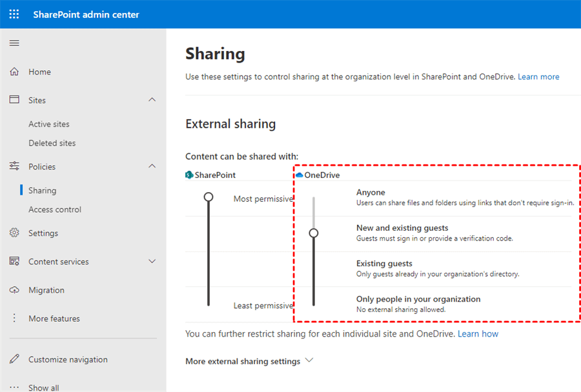Click the Settings gear icon
The height and width of the screenshot is (392, 581).
click(14, 233)
